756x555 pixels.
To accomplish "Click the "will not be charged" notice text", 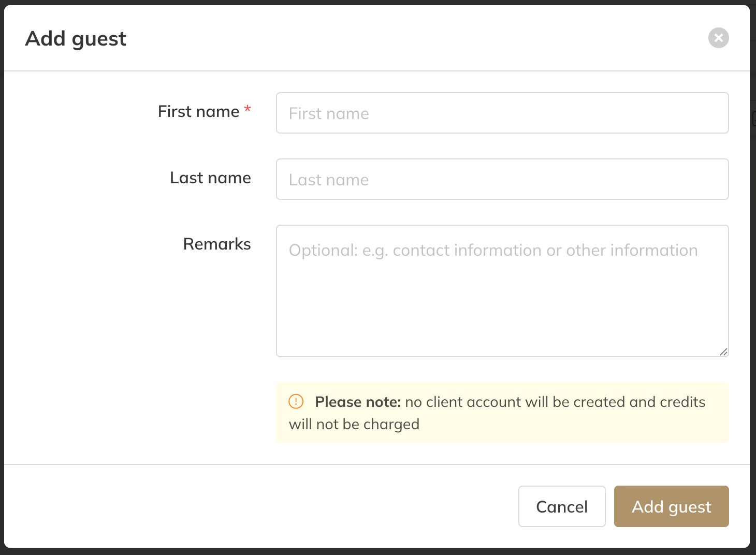I will click(354, 424).
